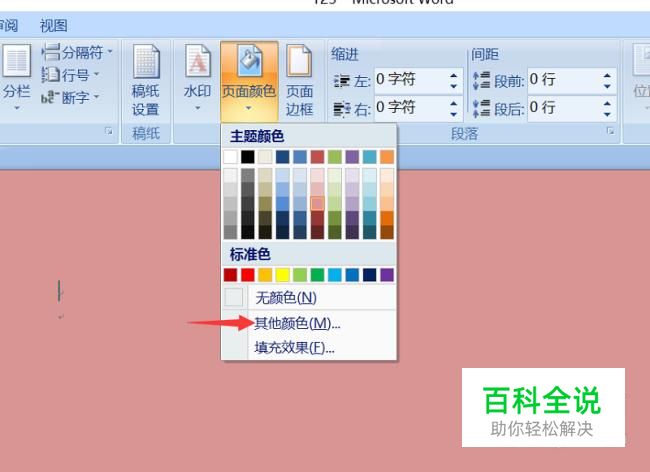Increase right indent with up arrow
650x472 pixels.
tap(454, 103)
